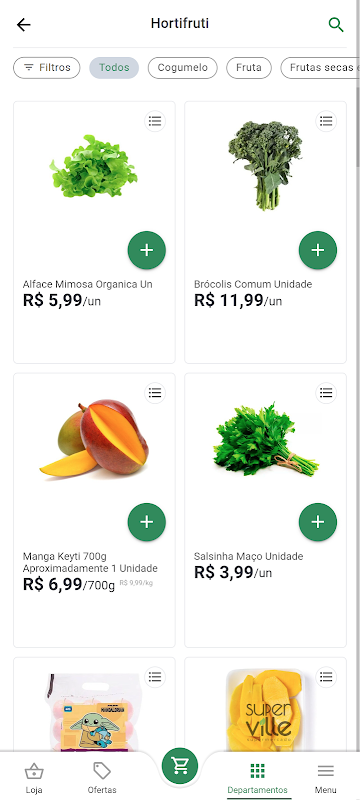Open list icon on Manga Keyti card
This screenshot has height=800, width=360.
click(x=155, y=393)
